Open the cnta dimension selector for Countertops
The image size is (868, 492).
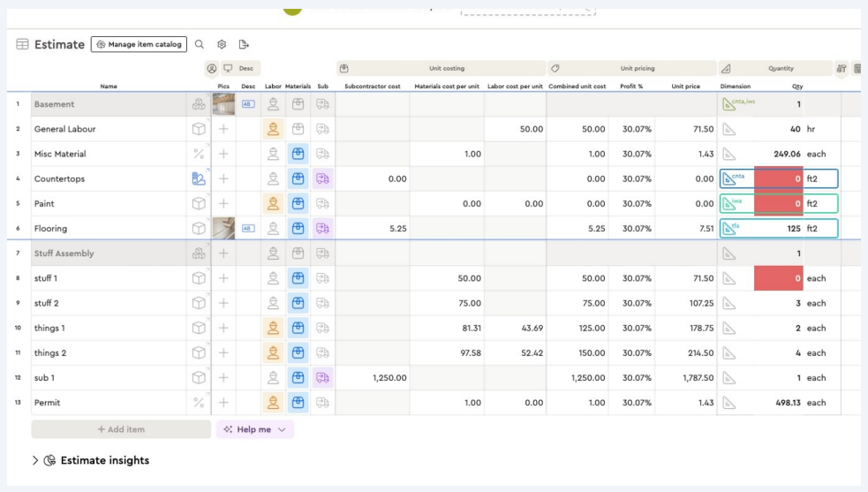click(735, 178)
